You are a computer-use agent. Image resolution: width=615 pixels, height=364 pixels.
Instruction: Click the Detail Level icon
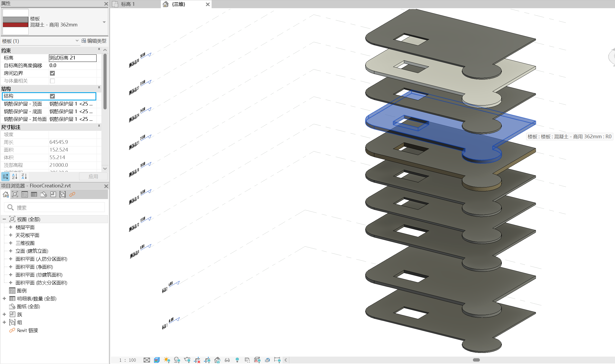147,360
